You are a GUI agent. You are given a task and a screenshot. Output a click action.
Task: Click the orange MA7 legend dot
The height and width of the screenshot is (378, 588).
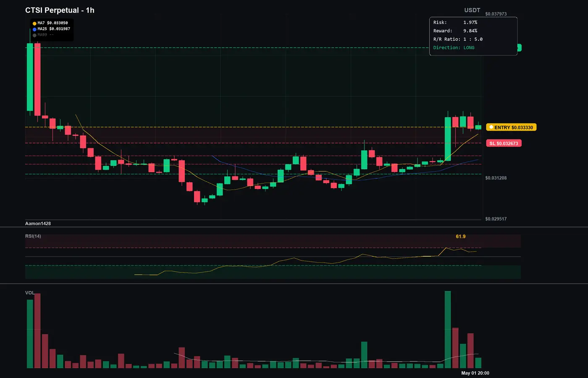(x=34, y=24)
